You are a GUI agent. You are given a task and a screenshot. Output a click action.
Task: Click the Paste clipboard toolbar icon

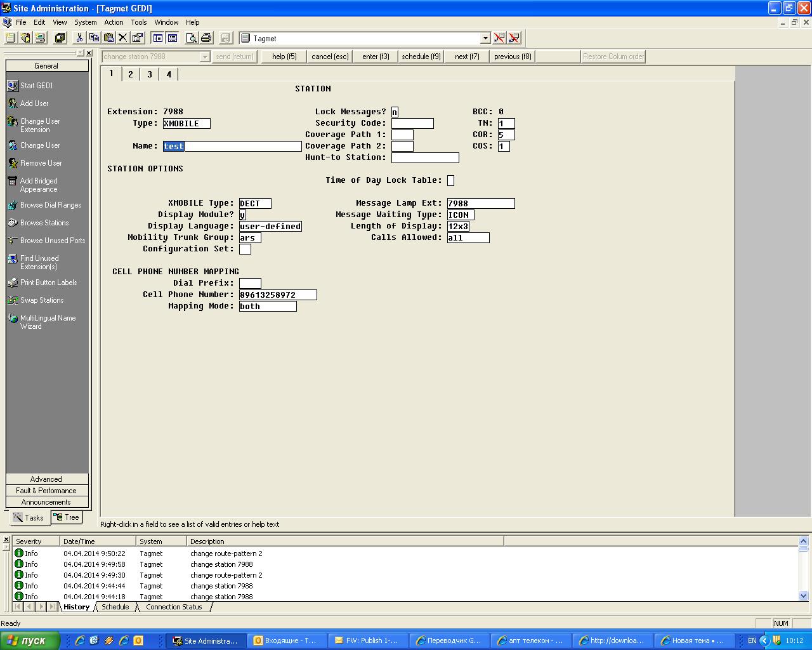(108, 38)
